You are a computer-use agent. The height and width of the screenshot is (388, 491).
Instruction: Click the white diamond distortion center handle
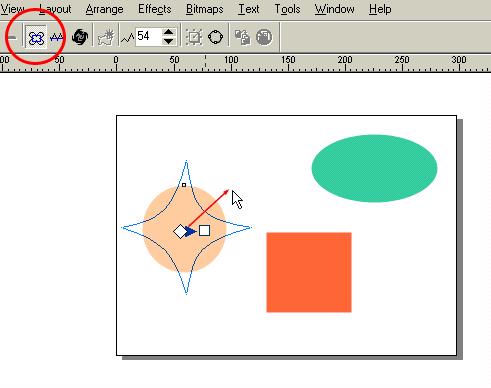coord(180,231)
